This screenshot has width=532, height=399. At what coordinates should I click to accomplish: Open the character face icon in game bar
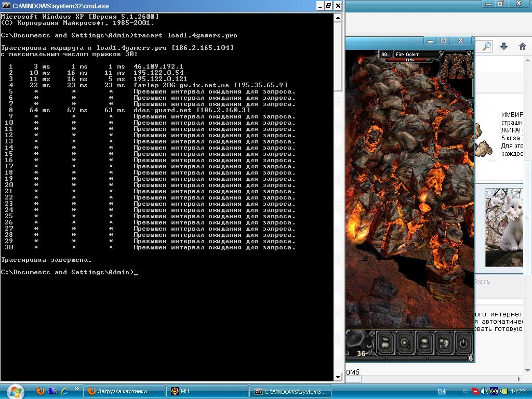point(424,343)
